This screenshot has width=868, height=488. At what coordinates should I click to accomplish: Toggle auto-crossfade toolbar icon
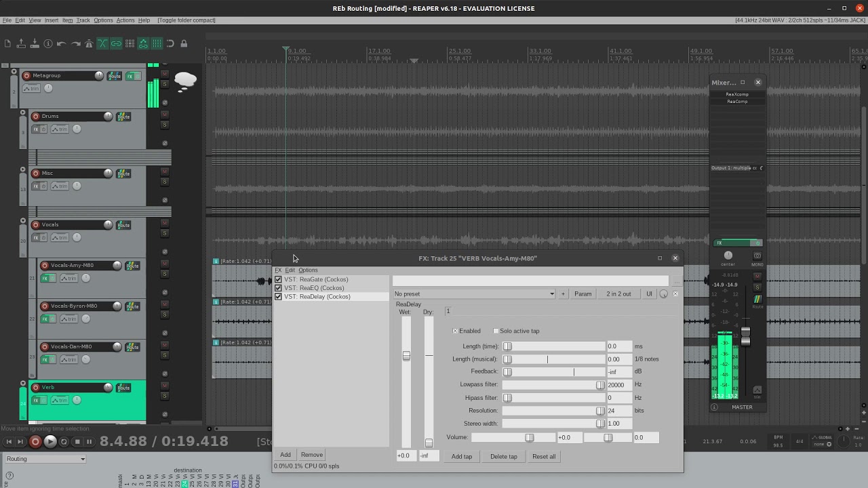tap(102, 44)
